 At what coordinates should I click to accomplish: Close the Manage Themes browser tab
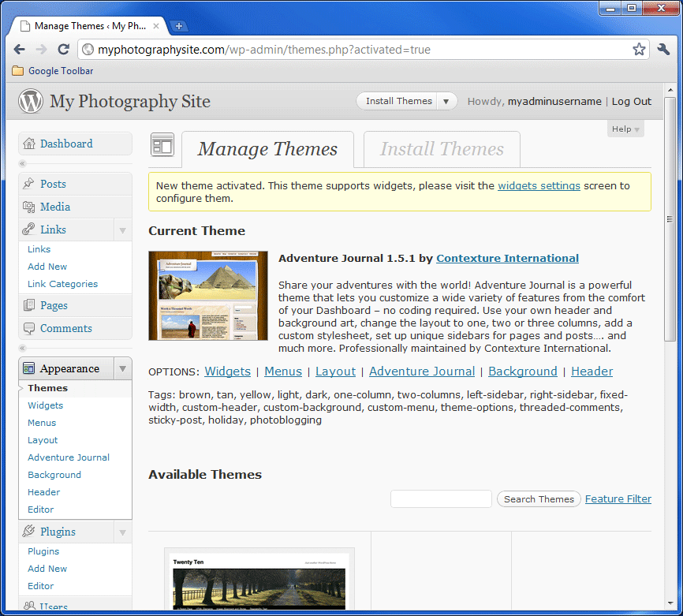(x=156, y=26)
